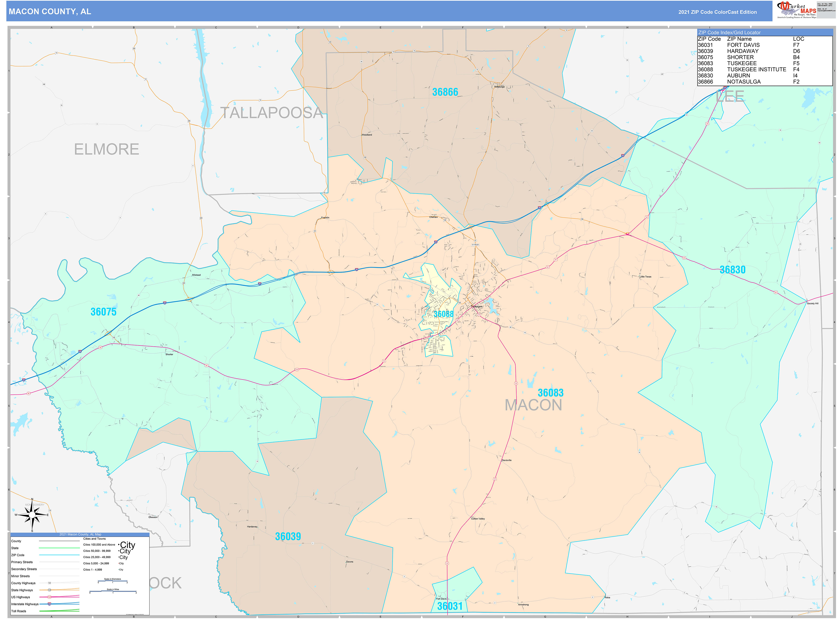Click the Scale in Miles bar
The height and width of the screenshot is (619, 840).
(x=113, y=592)
